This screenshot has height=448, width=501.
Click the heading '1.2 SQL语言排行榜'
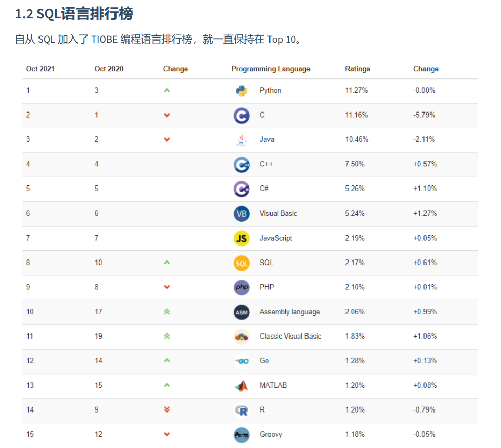pos(74,14)
